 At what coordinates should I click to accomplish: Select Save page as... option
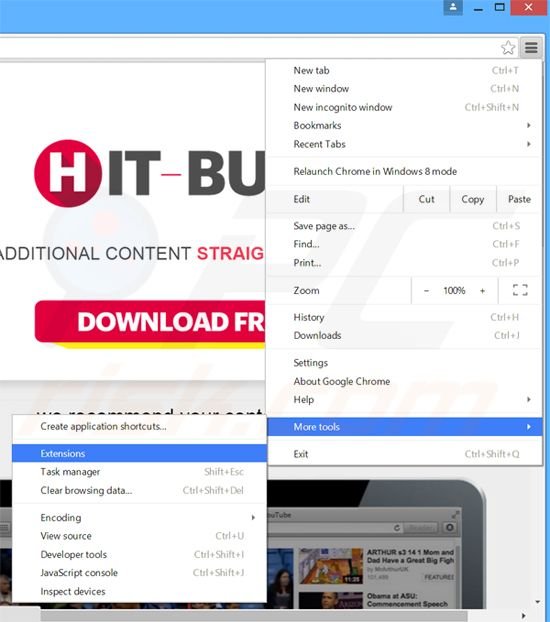pos(405,226)
